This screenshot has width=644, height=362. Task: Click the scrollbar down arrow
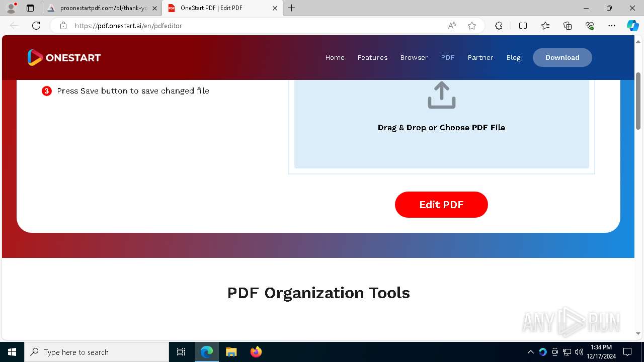[638, 333]
